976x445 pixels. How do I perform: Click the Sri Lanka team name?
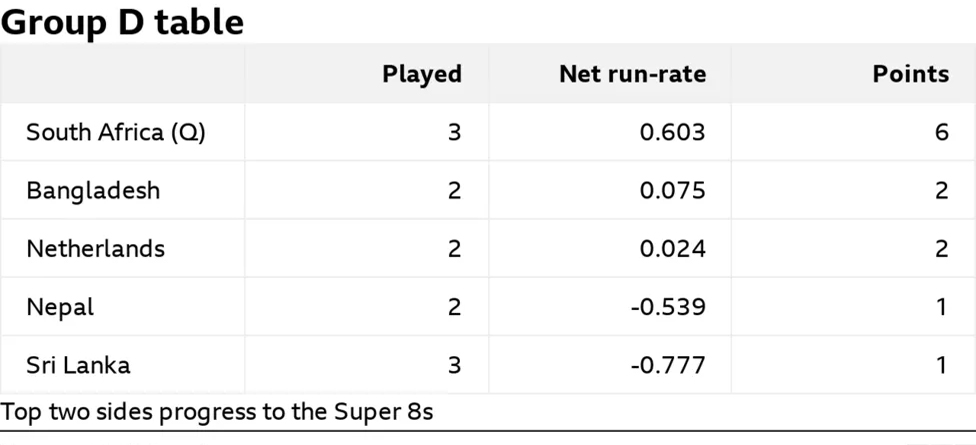78,365
